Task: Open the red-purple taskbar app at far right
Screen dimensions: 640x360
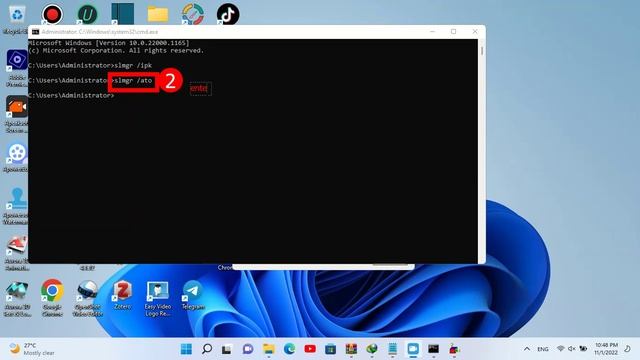Action: coord(454,349)
